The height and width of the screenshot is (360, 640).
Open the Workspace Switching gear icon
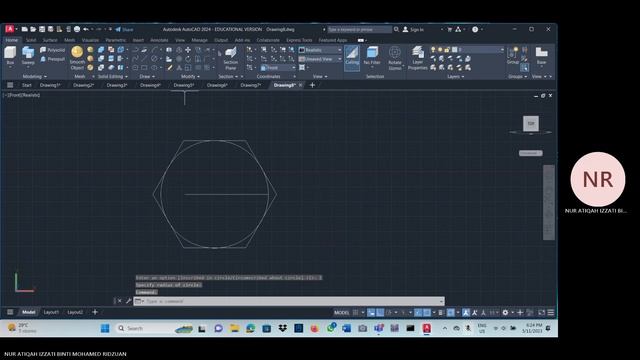point(505,313)
